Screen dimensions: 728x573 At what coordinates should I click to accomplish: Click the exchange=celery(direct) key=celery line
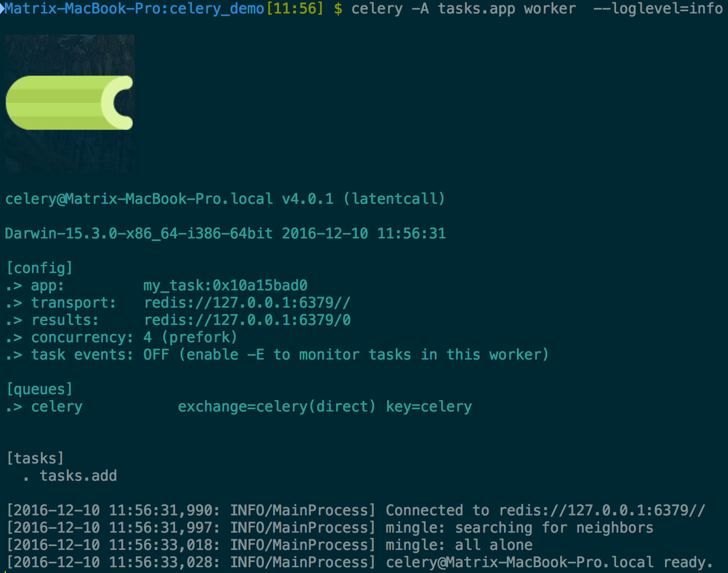tap(325, 406)
